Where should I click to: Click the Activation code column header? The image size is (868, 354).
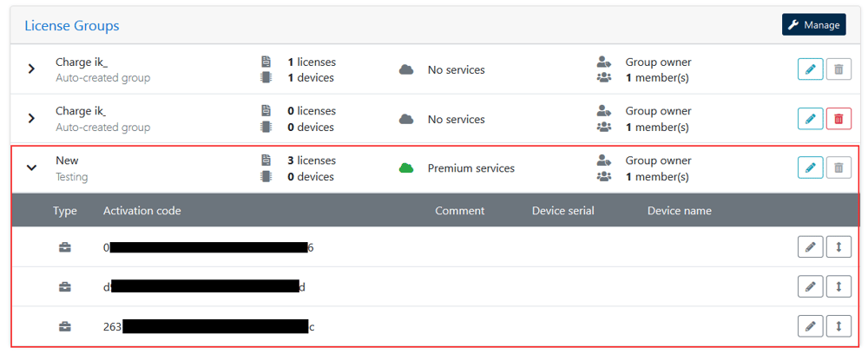pyautogui.click(x=142, y=211)
